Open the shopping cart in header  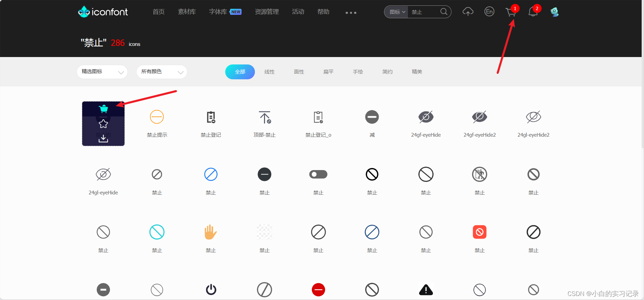pyautogui.click(x=511, y=12)
